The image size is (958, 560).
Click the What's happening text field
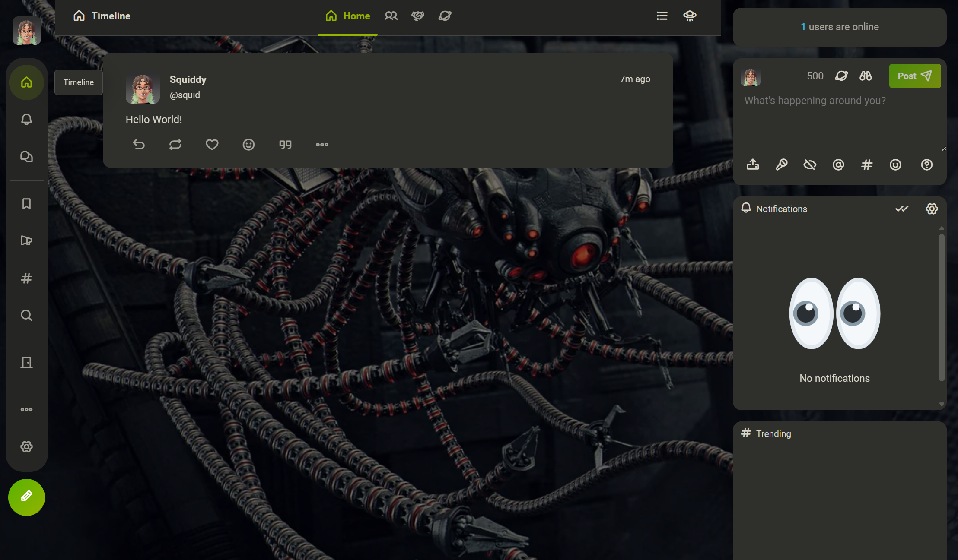[838, 121]
